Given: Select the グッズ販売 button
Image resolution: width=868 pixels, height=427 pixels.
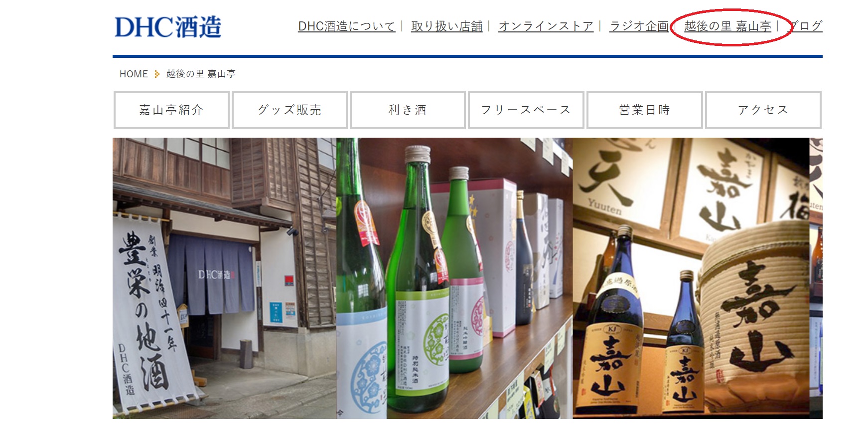Looking at the screenshot, I should [x=289, y=110].
